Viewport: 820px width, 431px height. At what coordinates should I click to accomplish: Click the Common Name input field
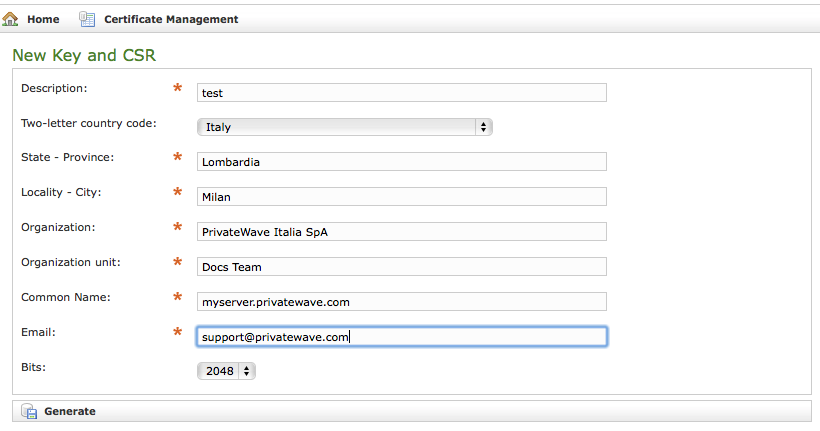[402, 302]
